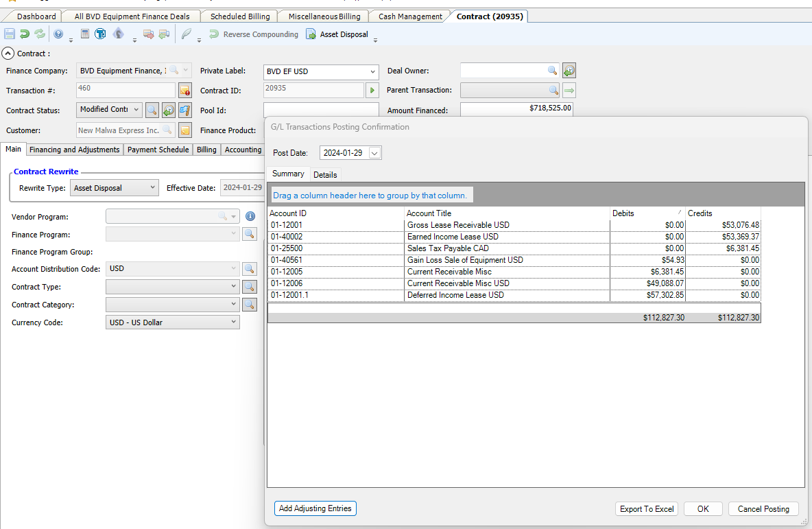Click the Asset Disposal toolbar icon

tap(311, 34)
